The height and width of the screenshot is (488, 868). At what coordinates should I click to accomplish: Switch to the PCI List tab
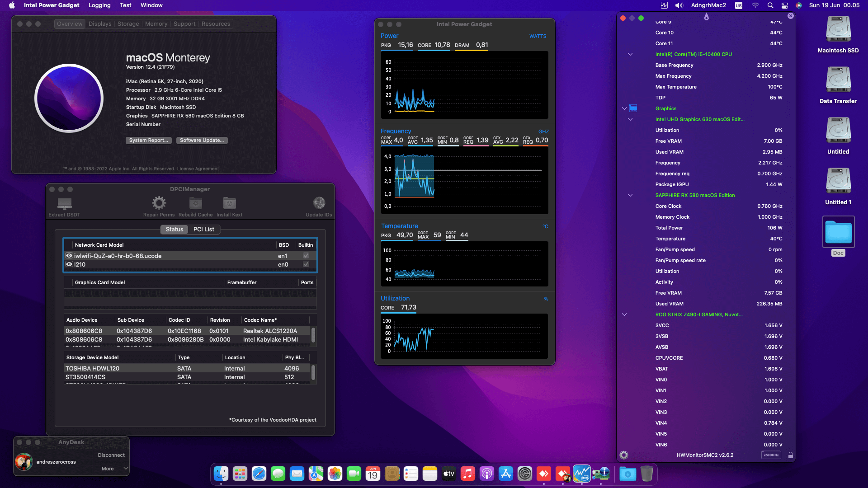point(204,229)
